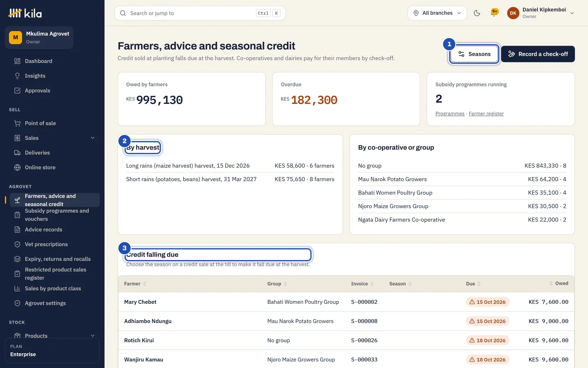
Task: Open the Online store globe icon
Action: click(17, 168)
